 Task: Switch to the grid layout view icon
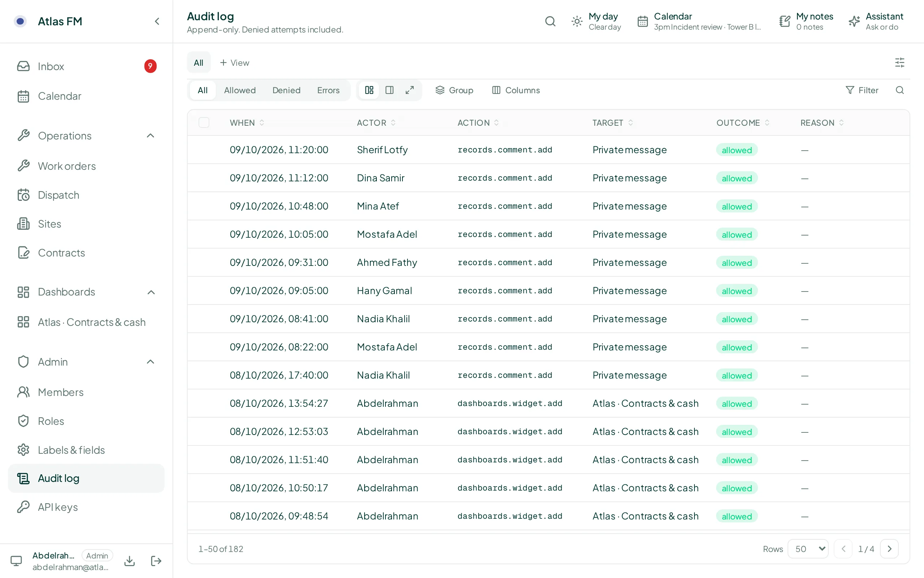tap(369, 90)
